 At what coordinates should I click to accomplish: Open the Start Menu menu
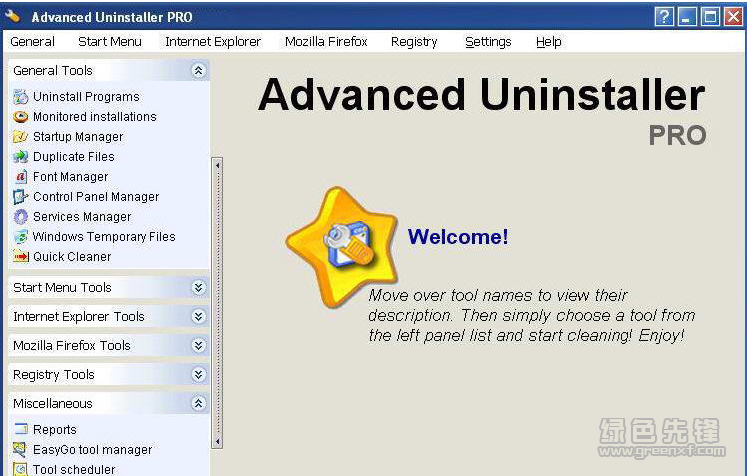[110, 42]
